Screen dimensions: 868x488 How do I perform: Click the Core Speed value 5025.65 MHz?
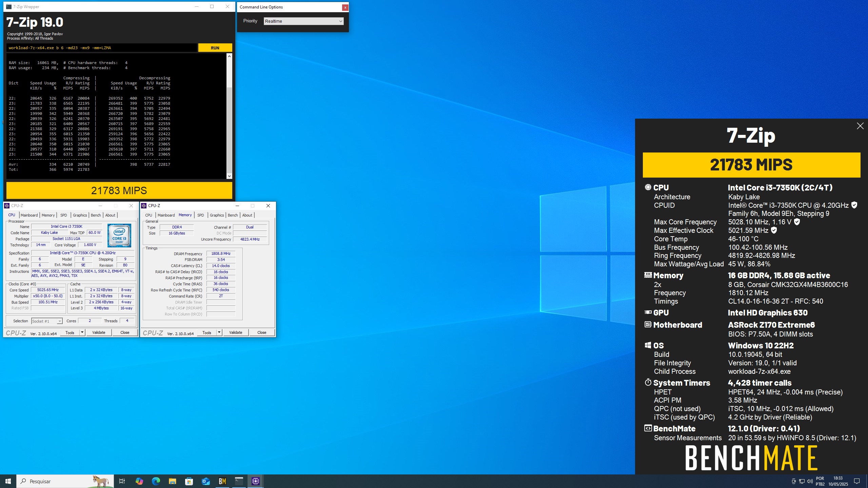(x=48, y=290)
